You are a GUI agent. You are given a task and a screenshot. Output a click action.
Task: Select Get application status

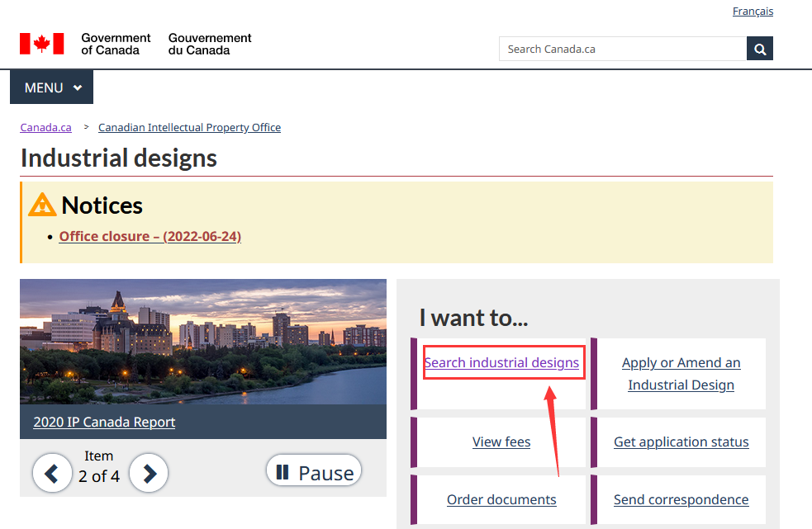pos(681,442)
